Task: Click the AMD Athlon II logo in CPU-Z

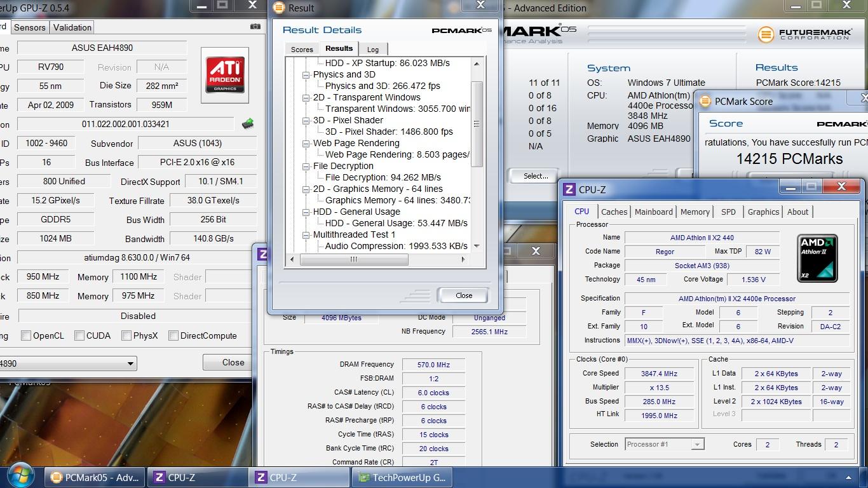Action: click(818, 258)
